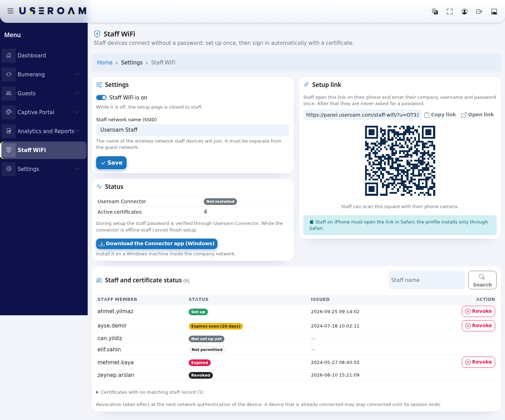Click the translate language icon
This screenshot has height=420, width=505.
click(x=435, y=12)
